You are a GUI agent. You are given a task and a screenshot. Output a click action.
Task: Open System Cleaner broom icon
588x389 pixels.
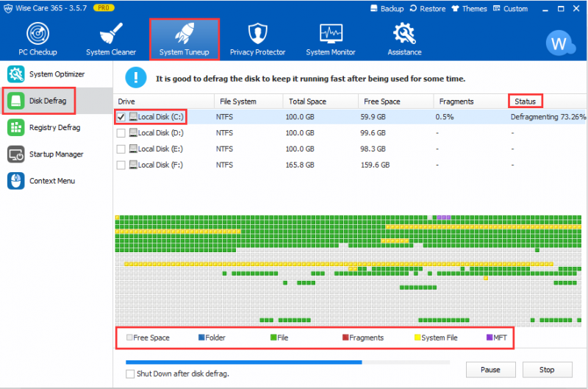click(x=111, y=33)
